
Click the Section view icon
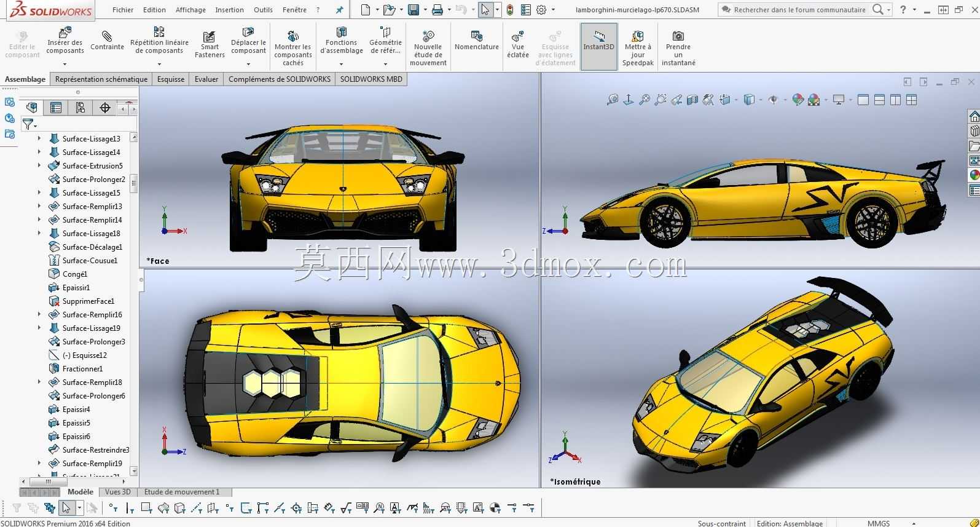point(692,100)
